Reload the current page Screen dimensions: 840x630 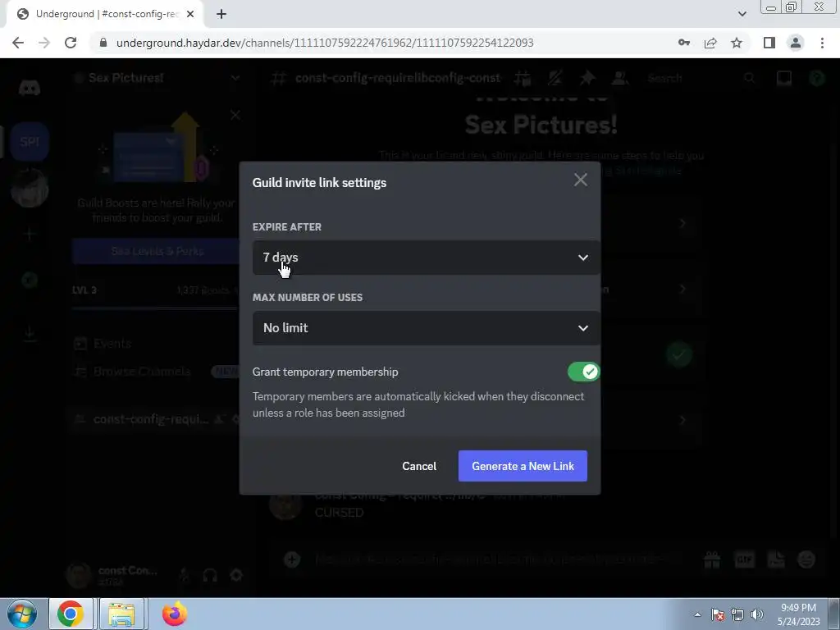[71, 43]
